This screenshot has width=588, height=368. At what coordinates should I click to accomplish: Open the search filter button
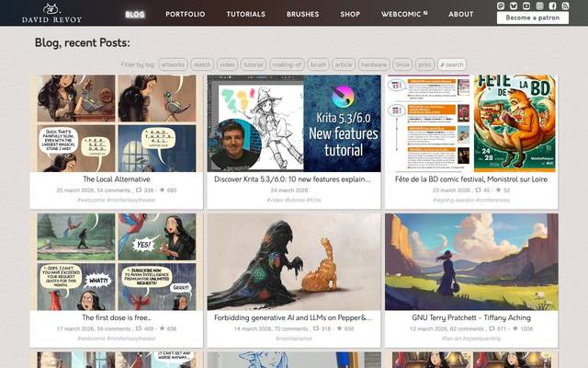[x=452, y=64]
